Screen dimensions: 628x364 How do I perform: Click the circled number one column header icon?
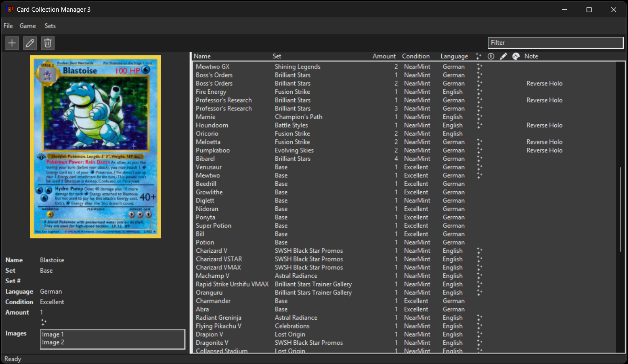(x=491, y=56)
